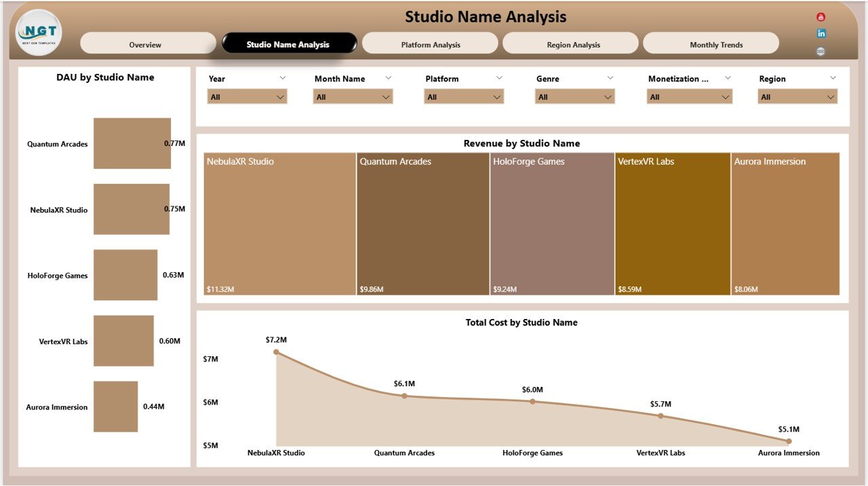Open the Monthly Trends page
This screenshot has height=486, width=868.
pos(711,43)
